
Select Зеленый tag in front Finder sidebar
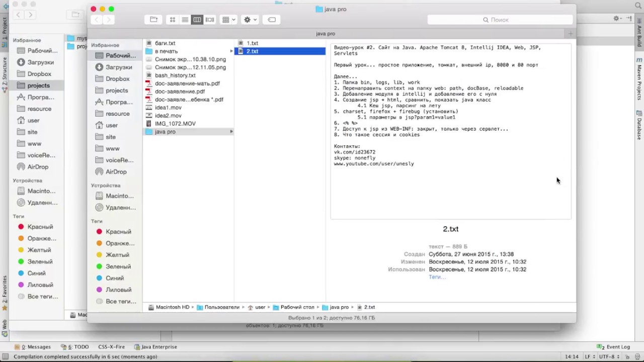pos(115,266)
